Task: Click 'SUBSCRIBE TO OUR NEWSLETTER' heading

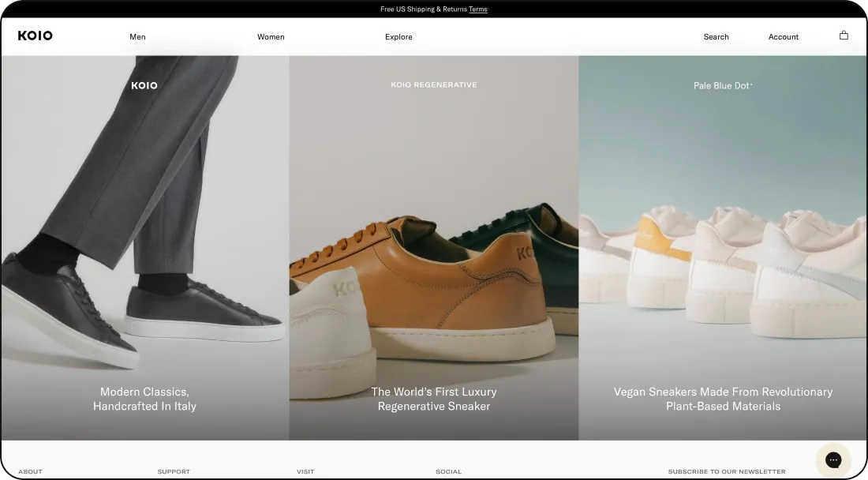Action: [x=726, y=471]
